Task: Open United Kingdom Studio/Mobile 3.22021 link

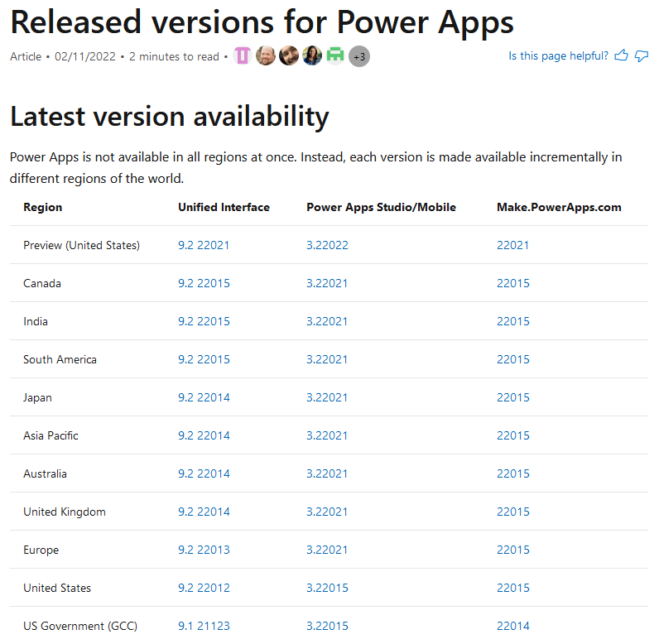Action: tap(327, 512)
